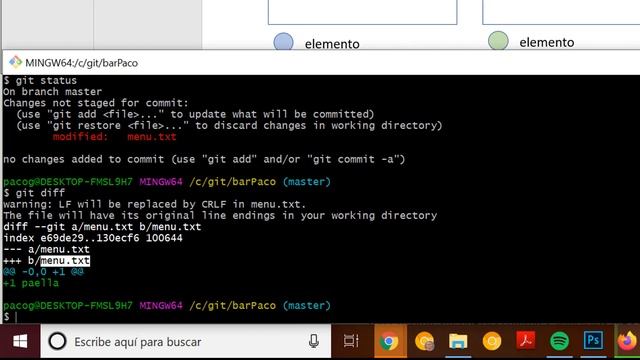The height and width of the screenshot is (360, 640).
Task: Click the highlighted 'menu.txt' in diff output
Action: tap(65, 260)
